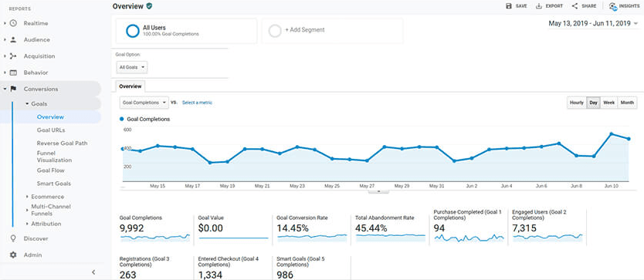Expand the Attribution subsection
This screenshot has height=280, width=644.
[x=27, y=224]
